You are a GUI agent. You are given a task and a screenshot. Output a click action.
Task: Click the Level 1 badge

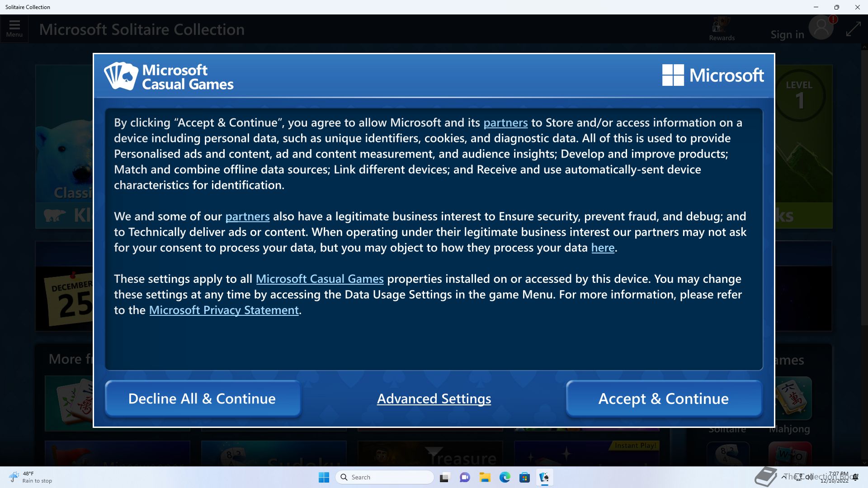(799, 95)
